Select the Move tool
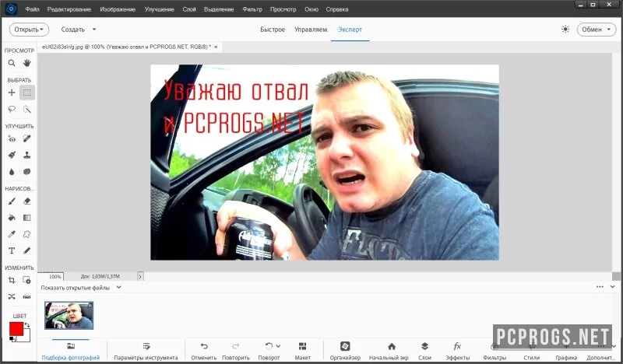The width and height of the screenshot is (623, 364). (12, 93)
